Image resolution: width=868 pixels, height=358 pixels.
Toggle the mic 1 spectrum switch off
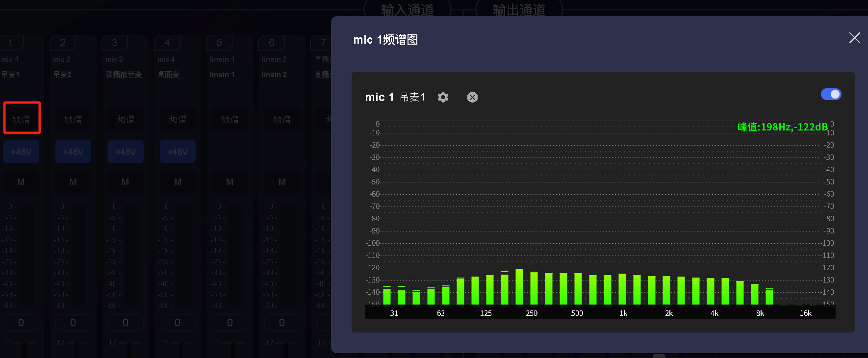[831, 94]
